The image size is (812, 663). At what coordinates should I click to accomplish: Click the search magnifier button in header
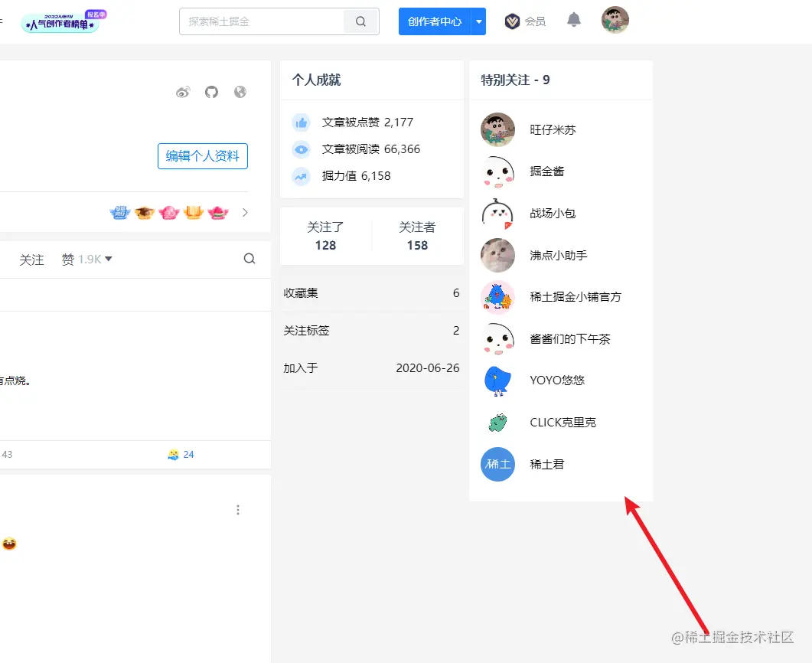(361, 21)
